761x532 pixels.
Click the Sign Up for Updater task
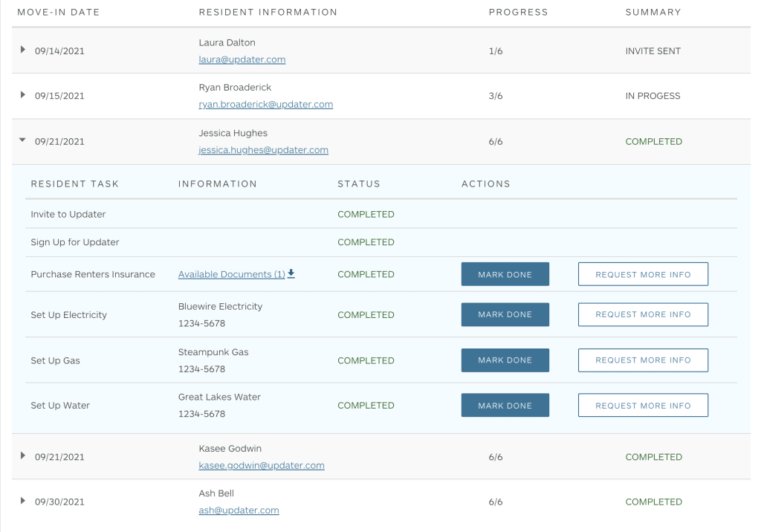(75, 242)
